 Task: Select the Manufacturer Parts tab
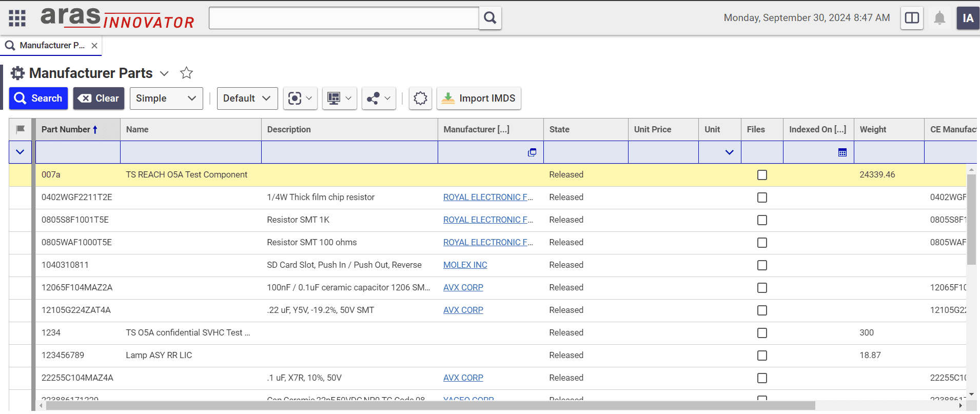pyautogui.click(x=52, y=45)
